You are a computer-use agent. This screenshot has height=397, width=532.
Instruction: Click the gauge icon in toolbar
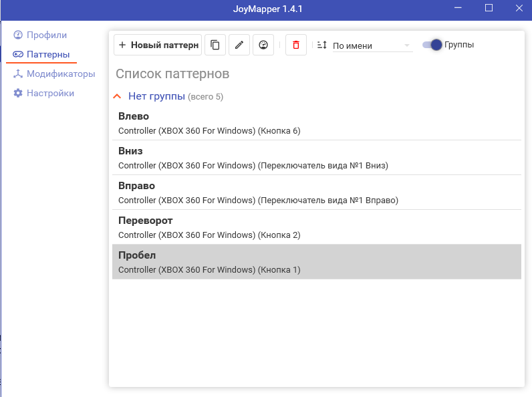[263, 45]
